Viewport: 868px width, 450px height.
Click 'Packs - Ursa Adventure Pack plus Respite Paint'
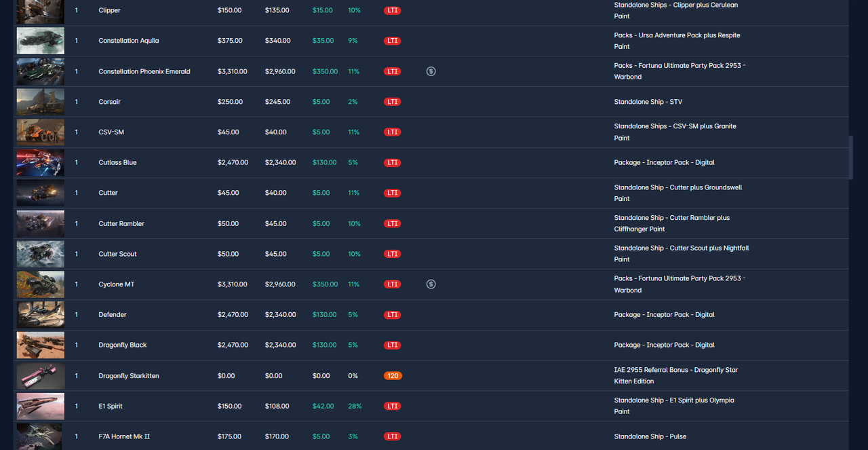point(677,41)
